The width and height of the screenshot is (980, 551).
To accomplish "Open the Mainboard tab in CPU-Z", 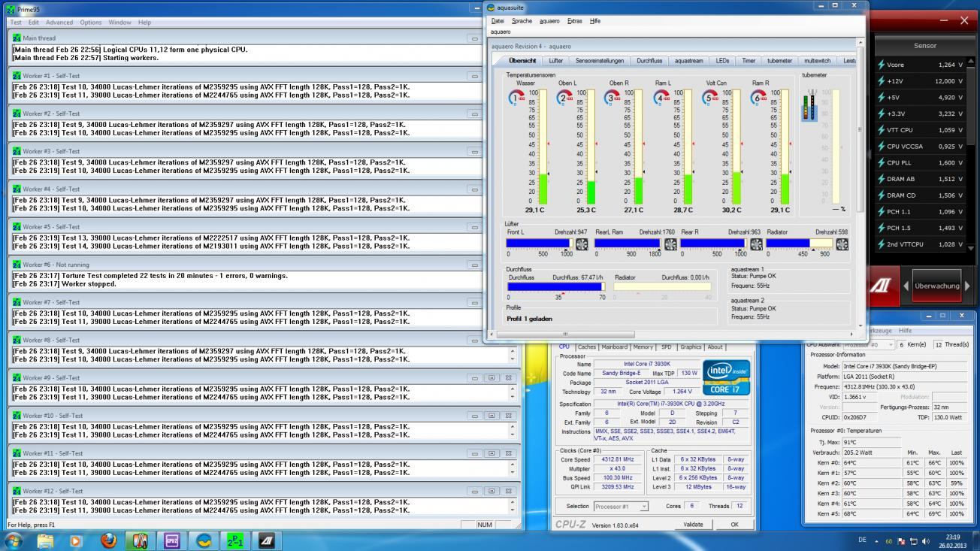I will (x=614, y=347).
